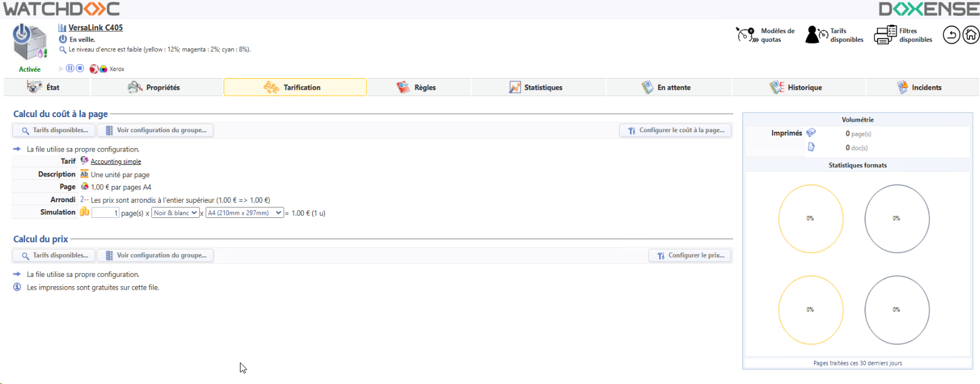Image resolution: width=980 pixels, height=384 pixels.
Task: Open the A4 paper format dropdown
Action: pyautogui.click(x=245, y=213)
